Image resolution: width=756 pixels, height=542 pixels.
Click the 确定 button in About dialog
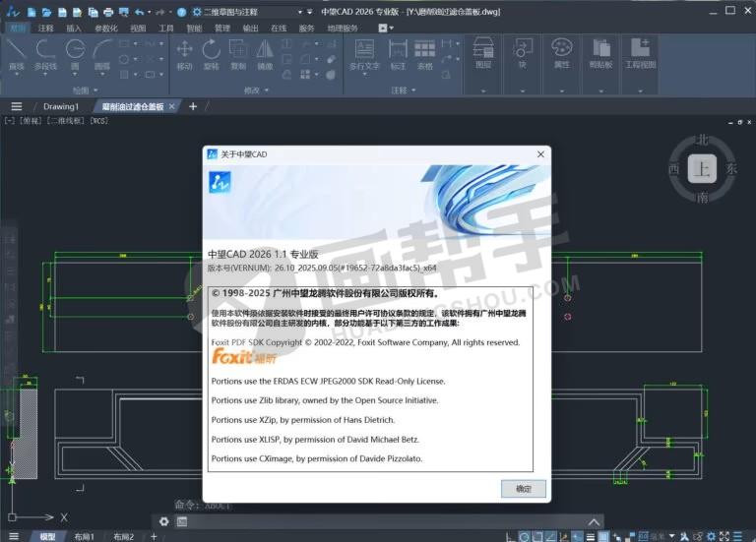[523, 489]
